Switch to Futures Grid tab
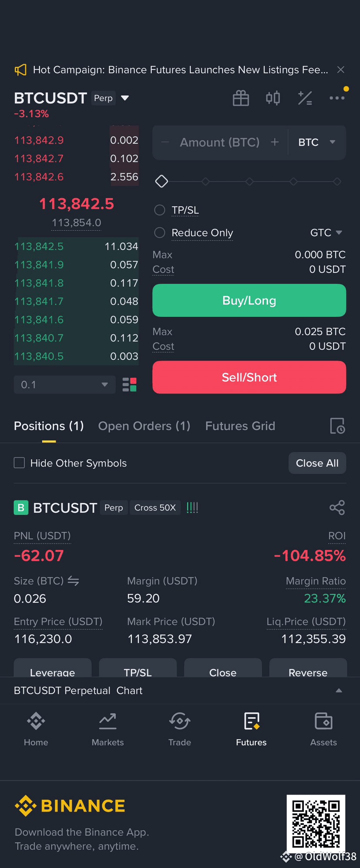 240,426
